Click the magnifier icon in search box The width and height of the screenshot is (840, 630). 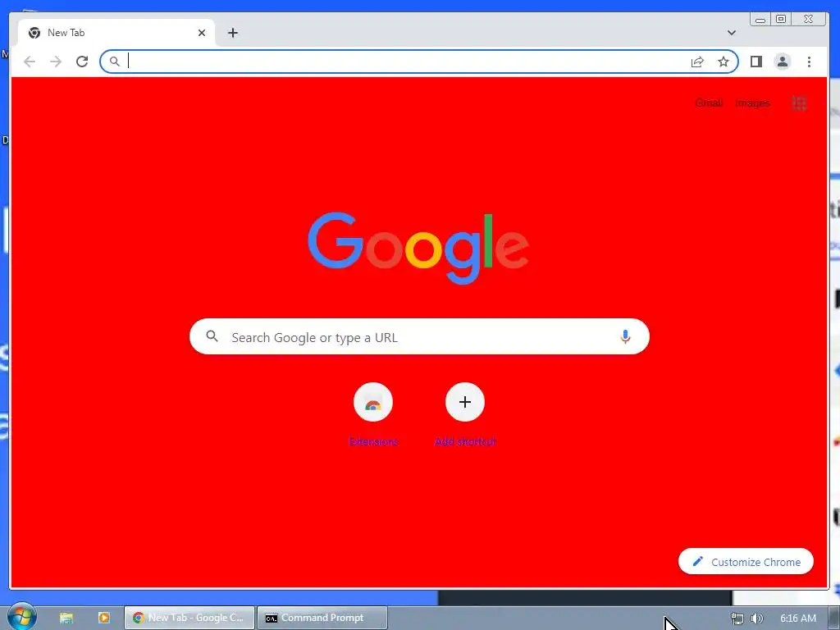click(212, 336)
